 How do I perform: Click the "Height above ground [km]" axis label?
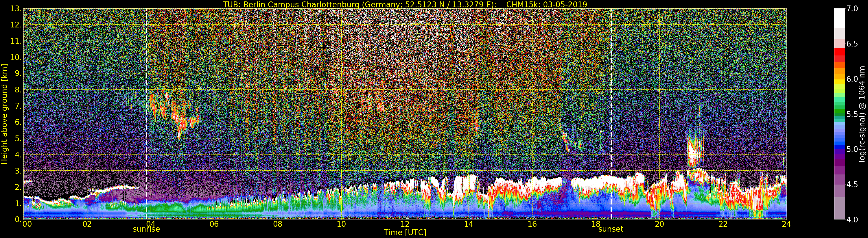[4, 114]
